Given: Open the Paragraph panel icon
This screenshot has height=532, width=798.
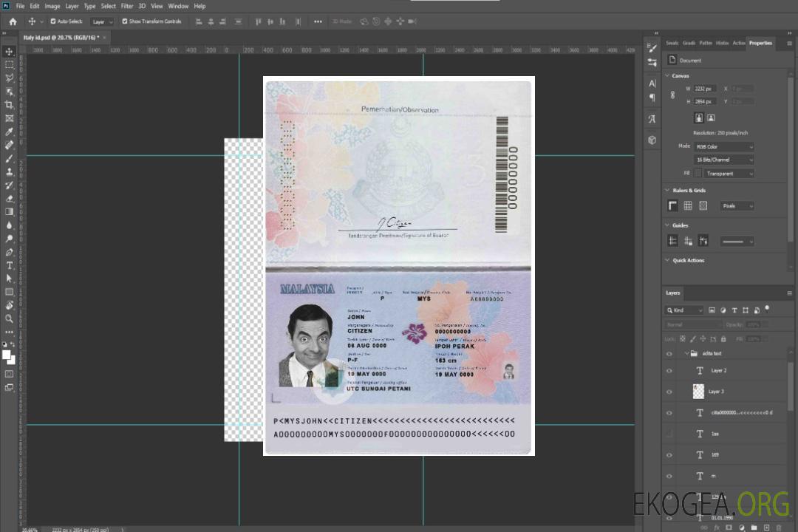Looking at the screenshot, I should (652, 98).
